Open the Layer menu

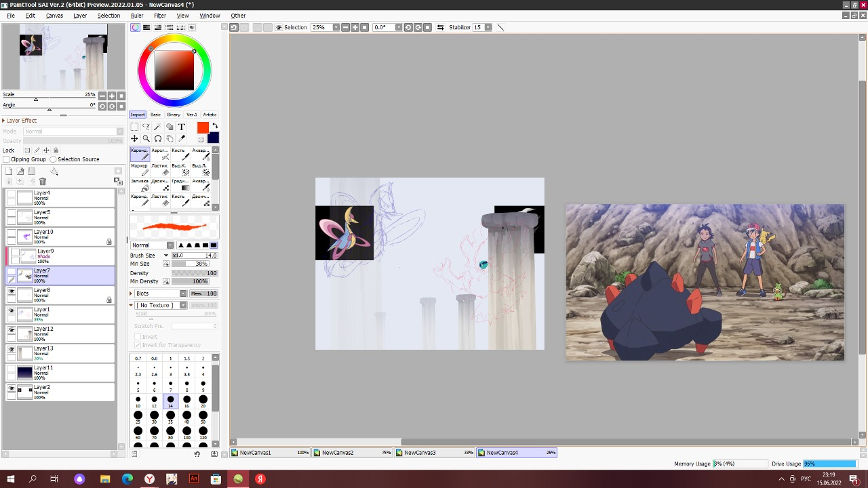pyautogui.click(x=80, y=16)
